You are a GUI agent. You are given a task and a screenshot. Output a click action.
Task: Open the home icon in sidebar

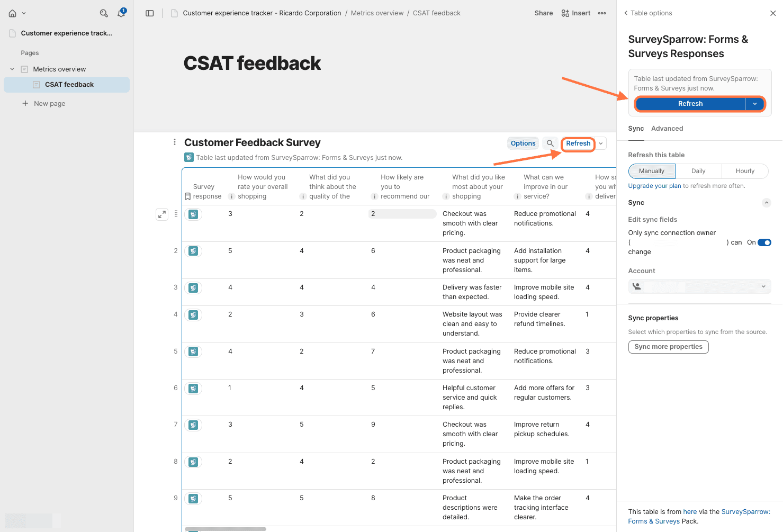coord(13,13)
